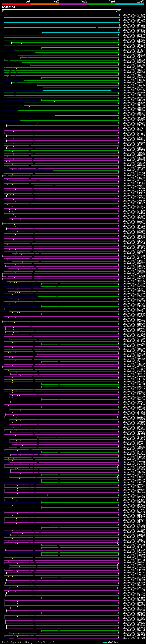The height and width of the screenshot is (644, 146).
Task: Select the UniRef100_A4SA22 label
Action: pyautogui.click(x=134, y=120)
